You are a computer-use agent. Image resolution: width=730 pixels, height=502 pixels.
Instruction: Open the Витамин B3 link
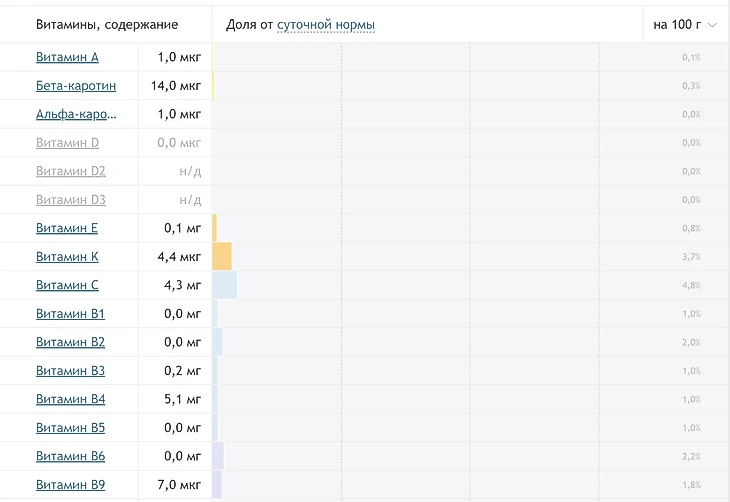(70, 371)
